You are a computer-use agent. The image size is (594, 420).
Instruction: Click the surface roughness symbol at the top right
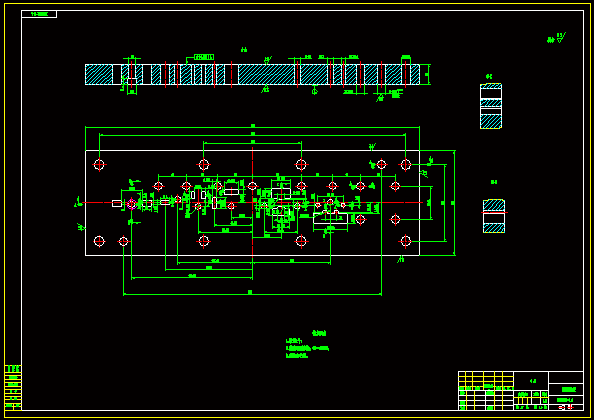coord(556,38)
